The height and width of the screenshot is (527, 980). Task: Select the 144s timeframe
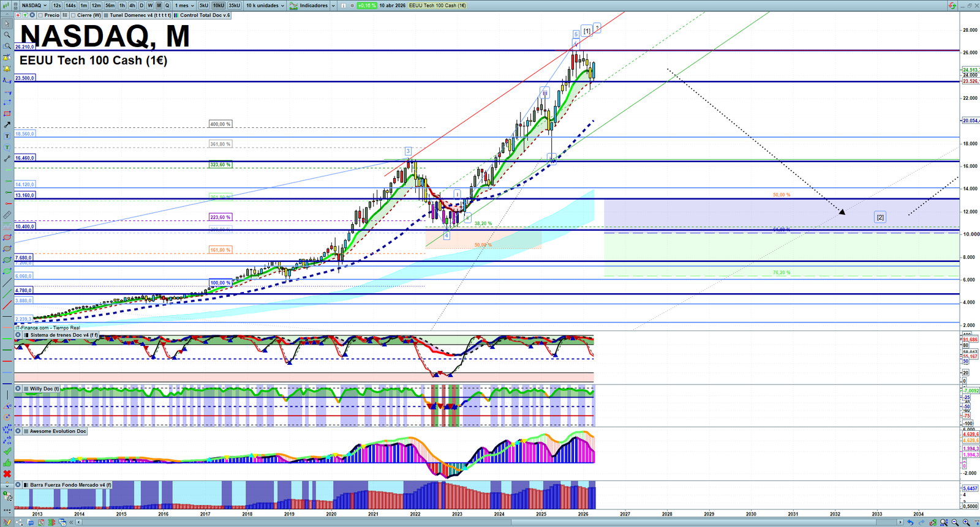coord(70,6)
